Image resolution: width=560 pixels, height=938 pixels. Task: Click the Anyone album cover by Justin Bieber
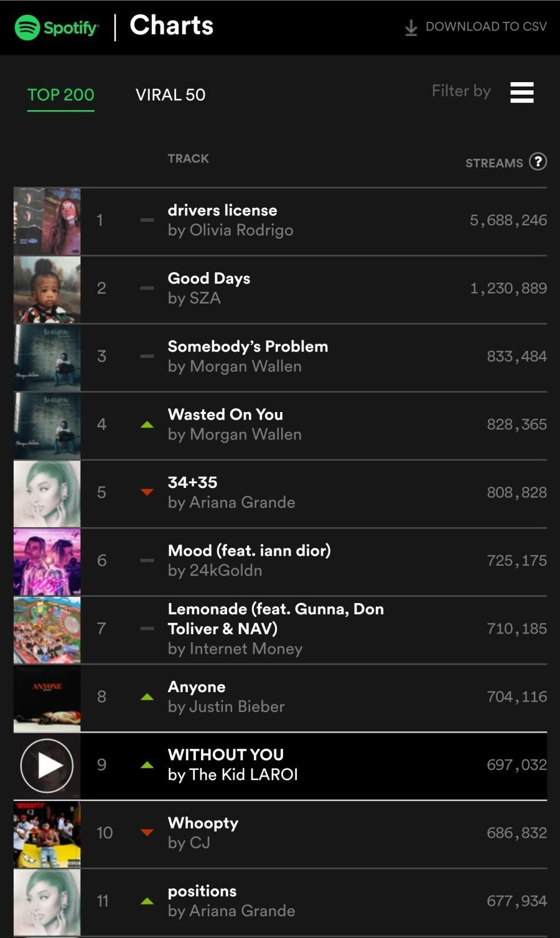click(x=47, y=697)
